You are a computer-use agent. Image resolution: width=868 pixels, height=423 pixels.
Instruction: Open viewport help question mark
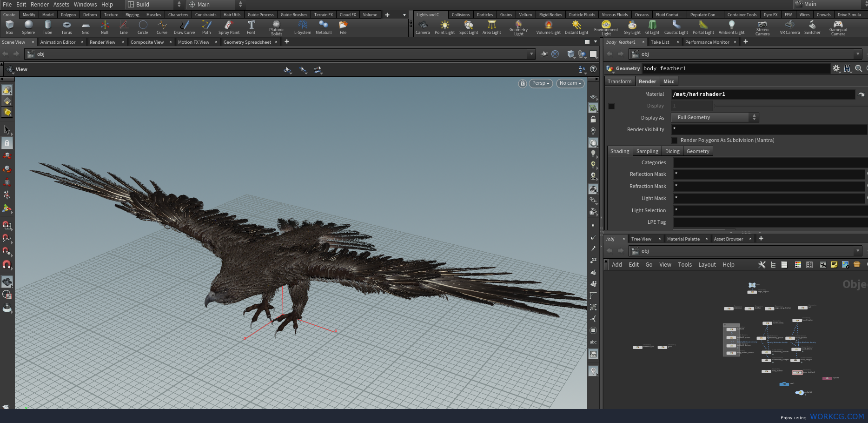point(593,69)
